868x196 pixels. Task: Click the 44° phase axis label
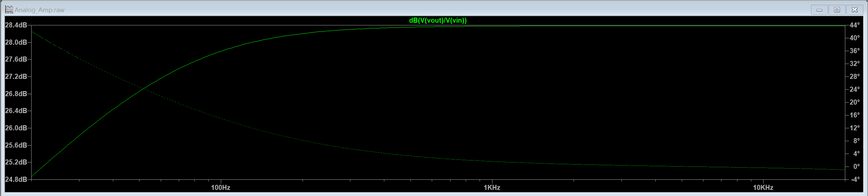[x=854, y=25]
